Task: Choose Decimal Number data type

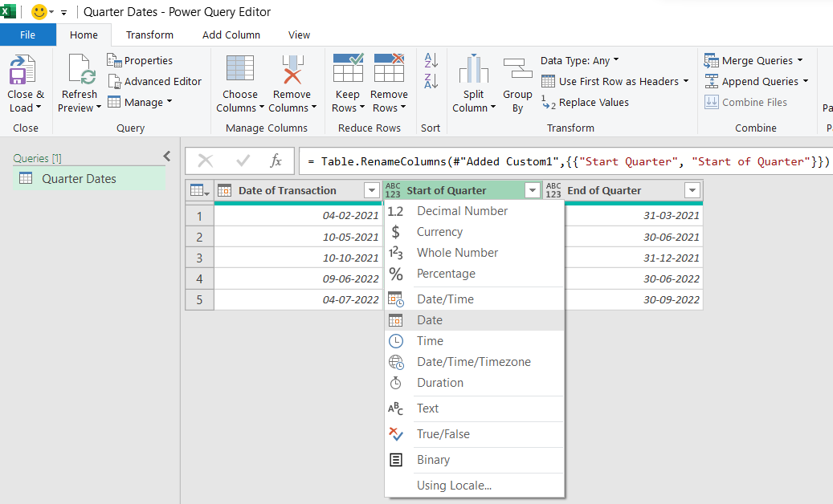Action: 474,211
